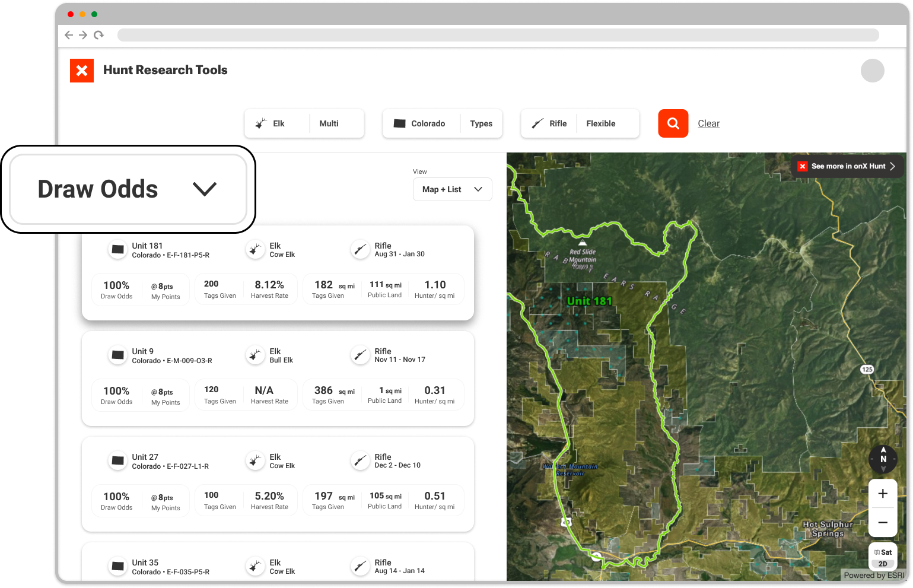
Task: Select the Unit 181 card title
Action: (147, 246)
